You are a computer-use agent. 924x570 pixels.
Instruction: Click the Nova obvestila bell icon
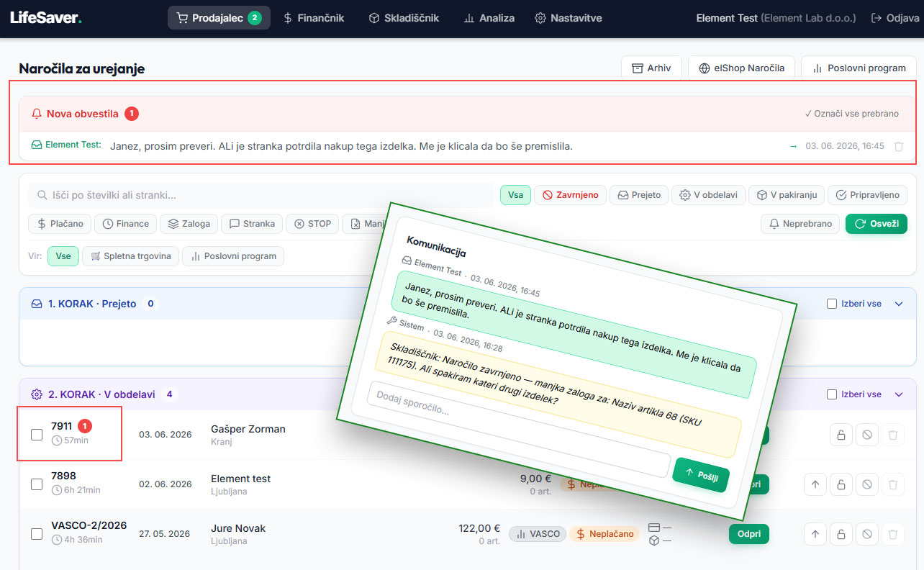click(37, 114)
